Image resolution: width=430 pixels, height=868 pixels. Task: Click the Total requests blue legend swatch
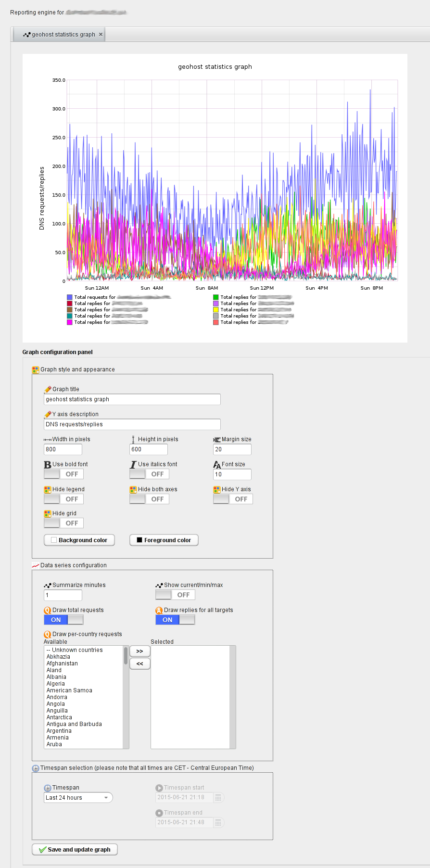[x=70, y=297]
